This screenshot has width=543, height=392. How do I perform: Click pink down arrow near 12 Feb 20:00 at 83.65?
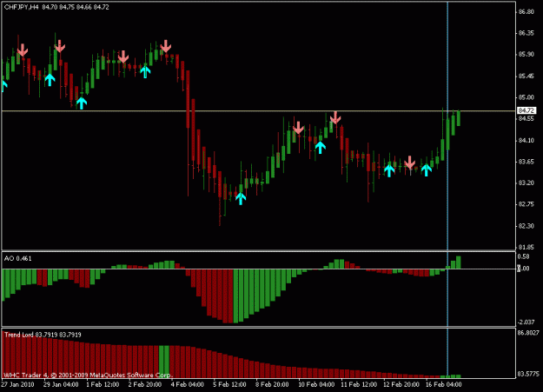click(410, 163)
